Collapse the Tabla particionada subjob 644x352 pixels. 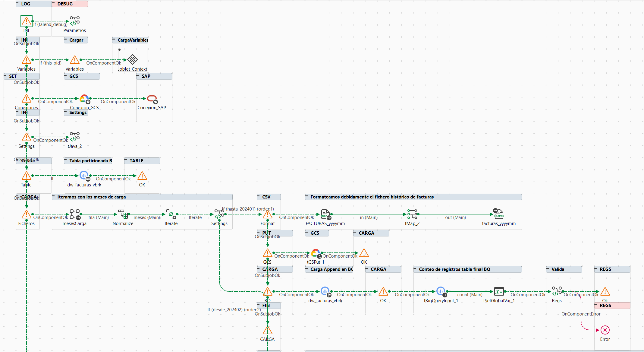(65, 160)
